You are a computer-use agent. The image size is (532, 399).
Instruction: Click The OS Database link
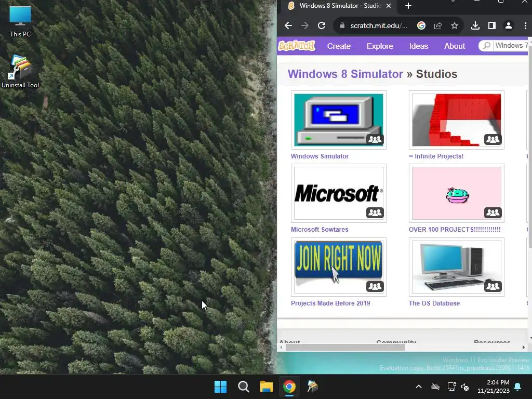click(434, 303)
